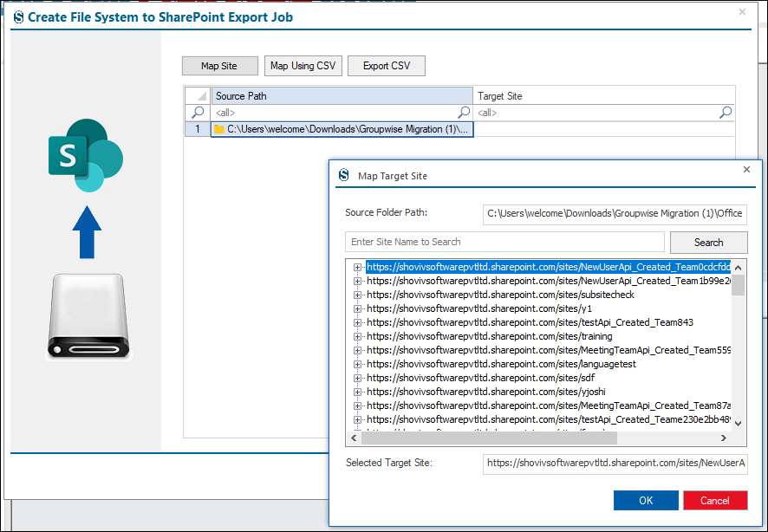Click the hard drive icon in left panel
This screenshot has width=768, height=532.
pos(88,316)
